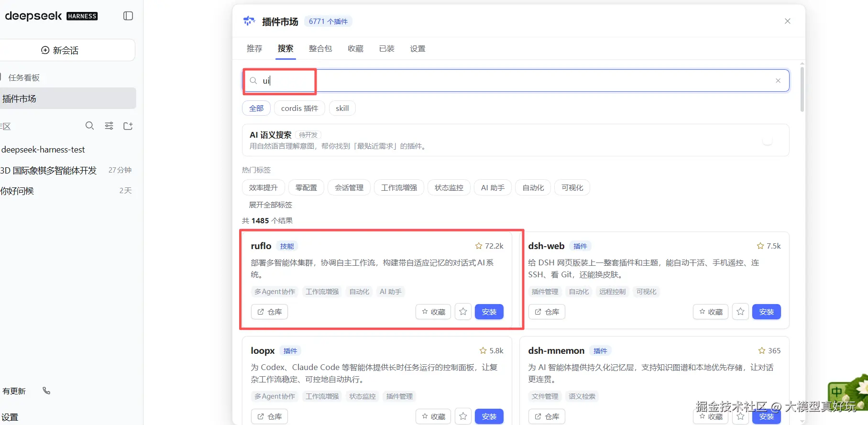Screen dimensions: 868x425
Task: Close the 插件市场 dialog
Action: (788, 21)
